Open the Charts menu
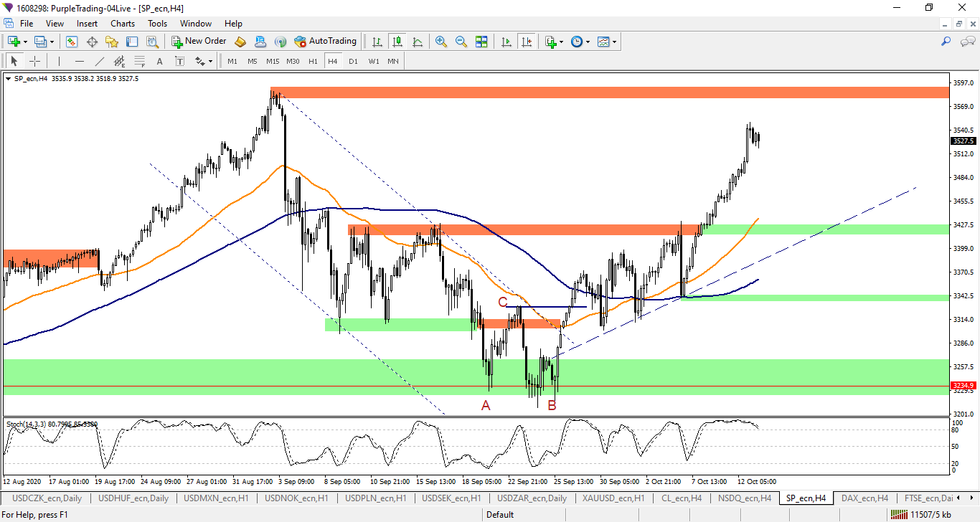Viewport: 980px width, 522px height. tap(123, 24)
